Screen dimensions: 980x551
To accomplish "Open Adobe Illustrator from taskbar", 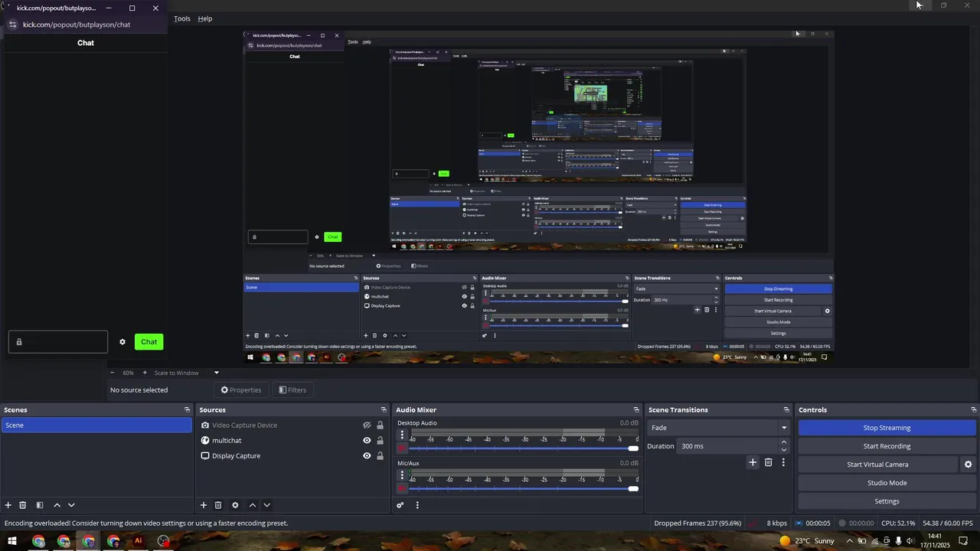I will click(139, 541).
